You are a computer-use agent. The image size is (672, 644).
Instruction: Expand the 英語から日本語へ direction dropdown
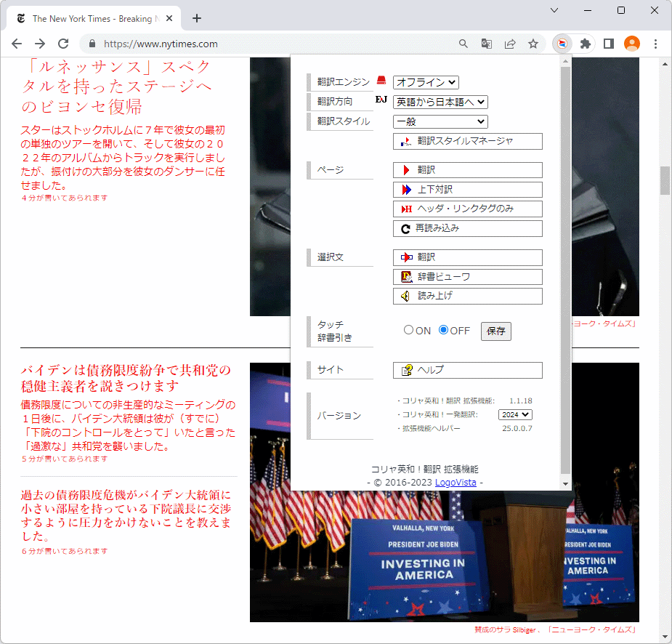coord(440,102)
